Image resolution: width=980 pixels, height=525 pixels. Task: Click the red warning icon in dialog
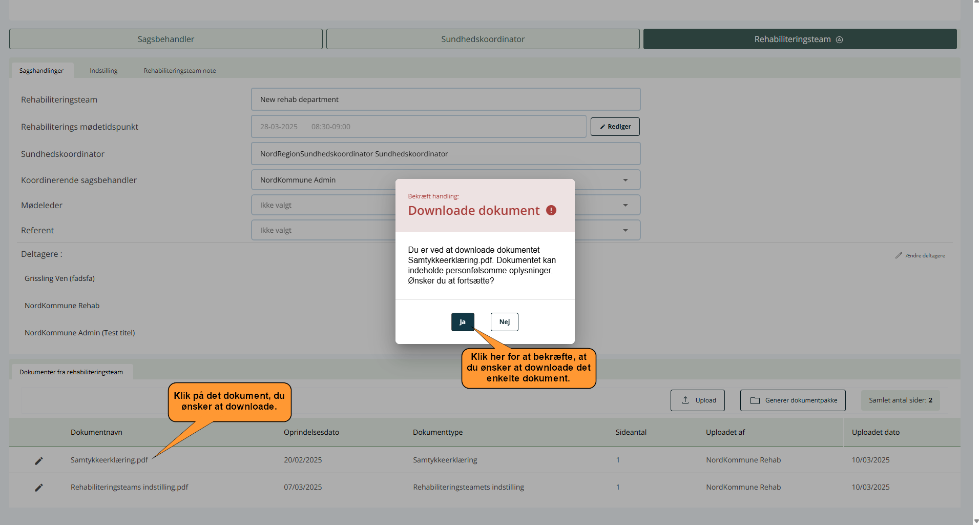[x=551, y=210]
